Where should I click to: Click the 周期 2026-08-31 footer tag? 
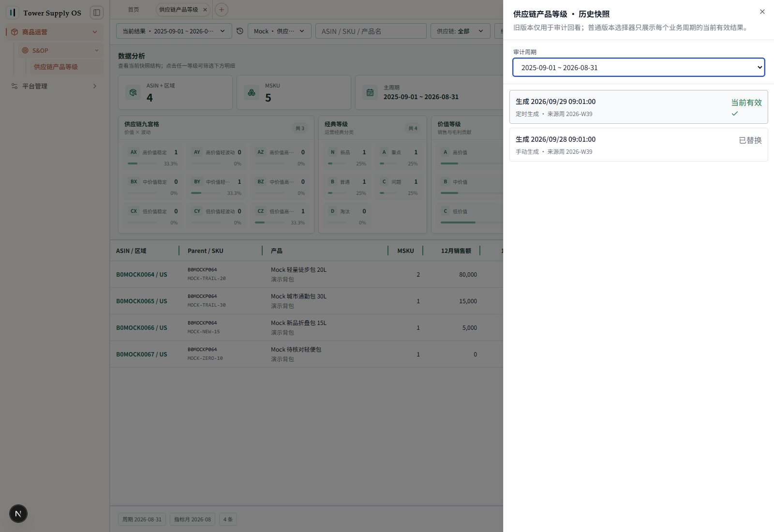[142, 519]
